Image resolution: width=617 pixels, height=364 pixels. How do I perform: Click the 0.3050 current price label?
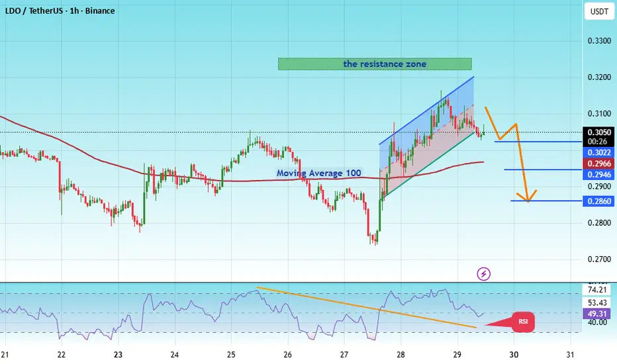[598, 132]
